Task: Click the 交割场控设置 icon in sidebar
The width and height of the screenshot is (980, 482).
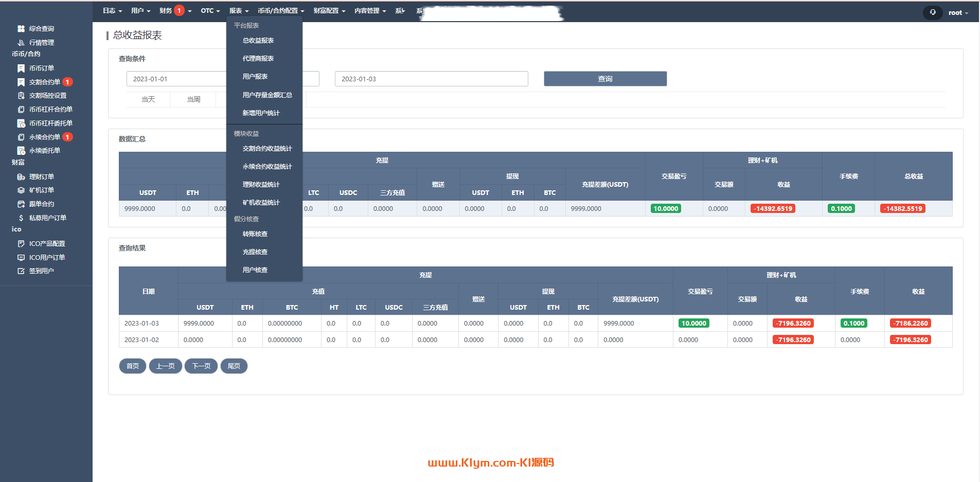Action: tap(21, 96)
